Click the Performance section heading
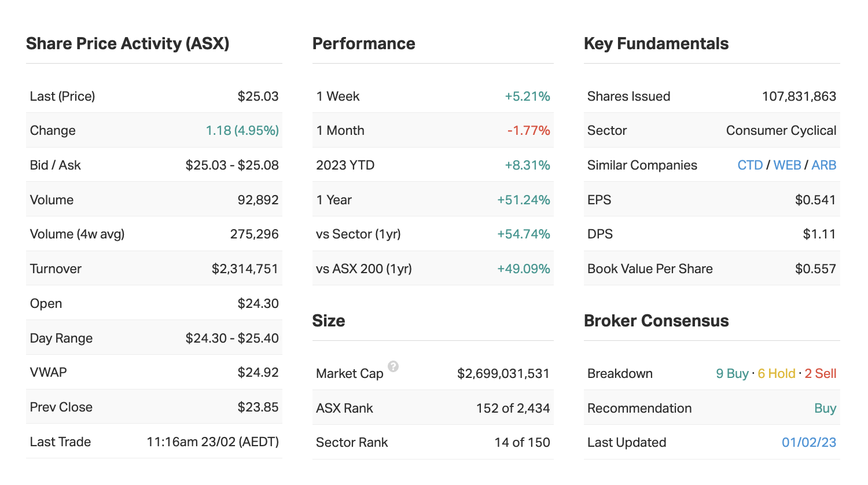Image resolution: width=868 pixels, height=485 pixels. tap(363, 43)
